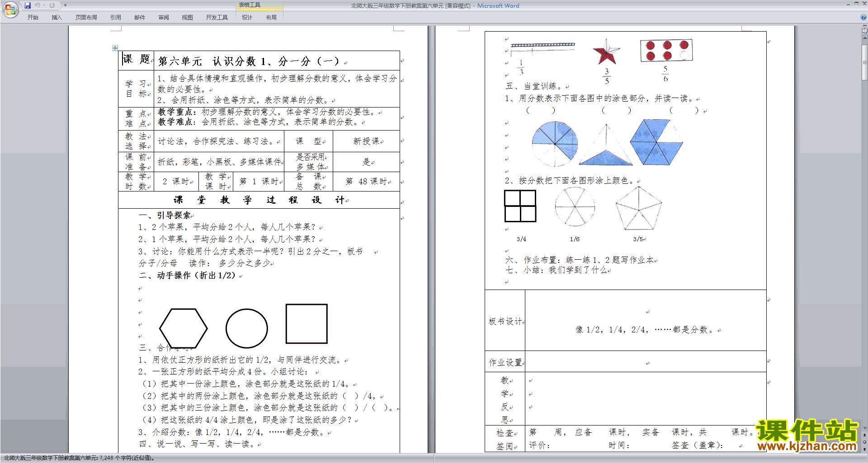Click the Undo arrow in the quick access toolbar
This screenshot has height=463, width=868.
(38, 5)
